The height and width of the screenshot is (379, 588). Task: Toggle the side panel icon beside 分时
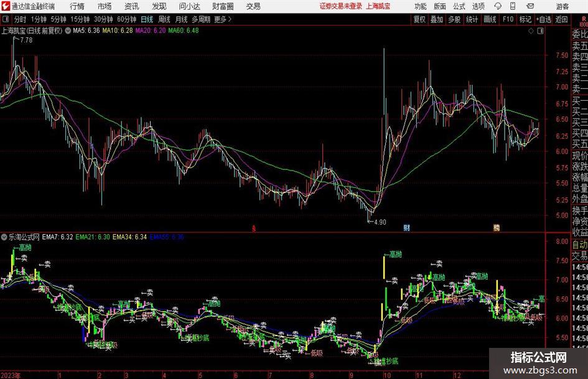[x=6, y=19]
